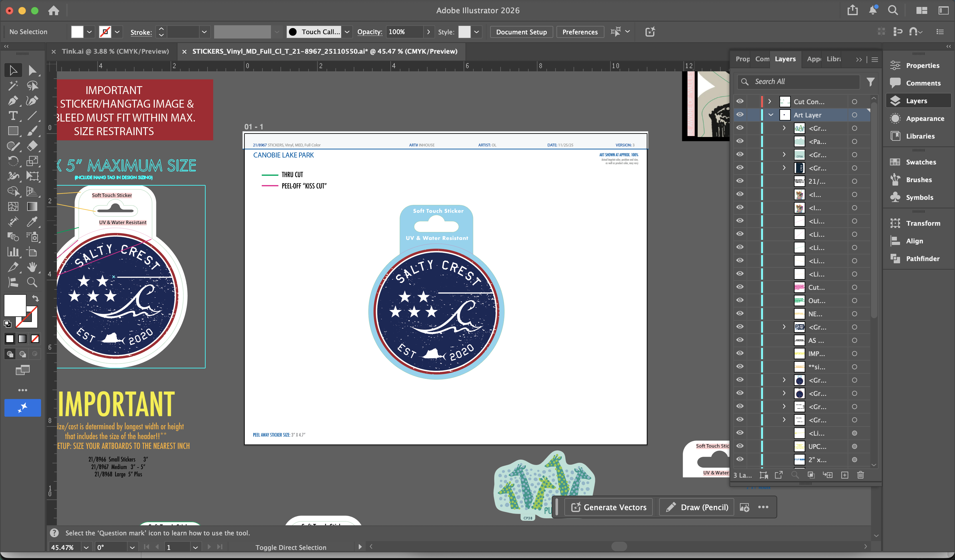Screen dimensions: 955x560
Task: Open the Touch Call... brush dropdown
Action: pos(347,32)
